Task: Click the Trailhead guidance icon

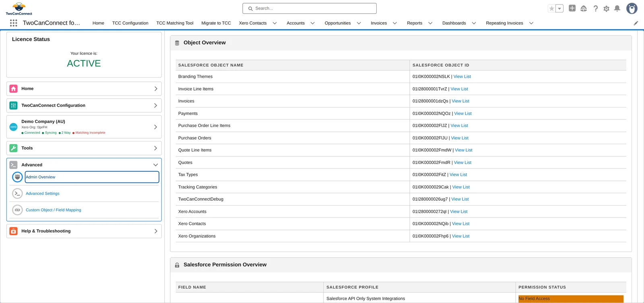Action: click(x=584, y=8)
